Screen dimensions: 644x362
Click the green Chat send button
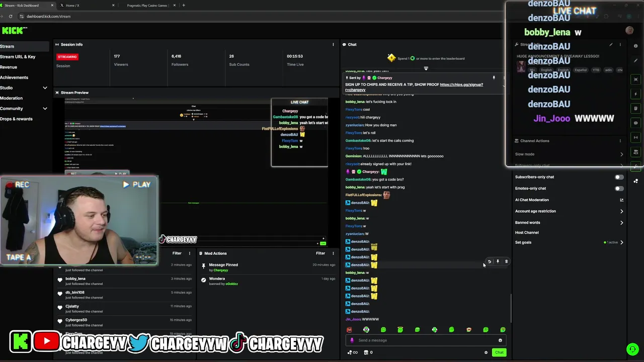(x=499, y=352)
